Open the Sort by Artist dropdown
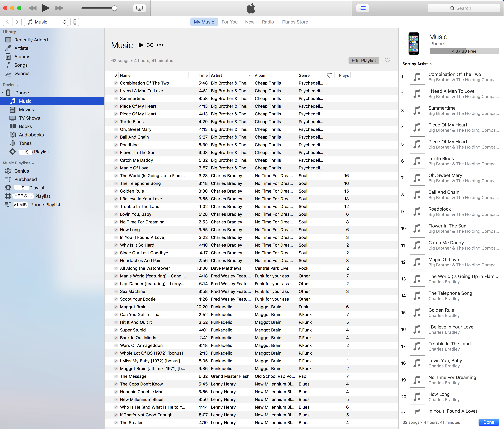 tap(417, 64)
